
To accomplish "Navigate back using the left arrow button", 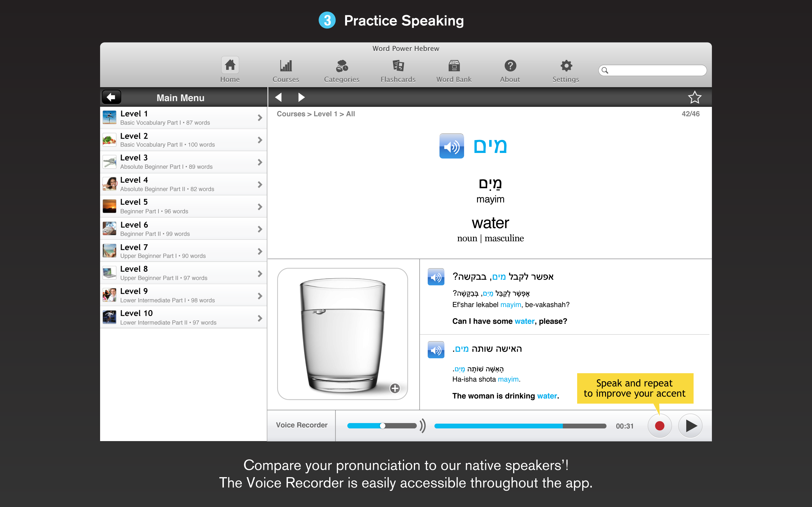I will point(112,97).
